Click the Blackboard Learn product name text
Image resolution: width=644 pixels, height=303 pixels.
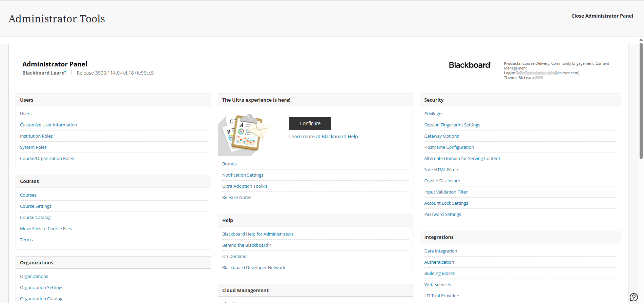(44, 73)
